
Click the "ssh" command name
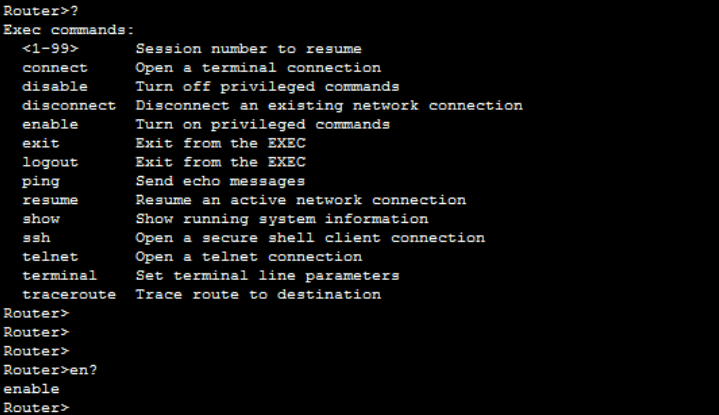pyautogui.click(x=36, y=238)
